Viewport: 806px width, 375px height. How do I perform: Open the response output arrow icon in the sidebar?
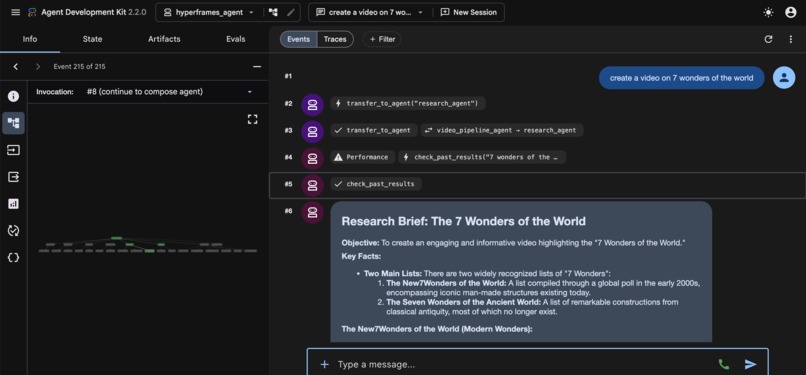(x=13, y=177)
